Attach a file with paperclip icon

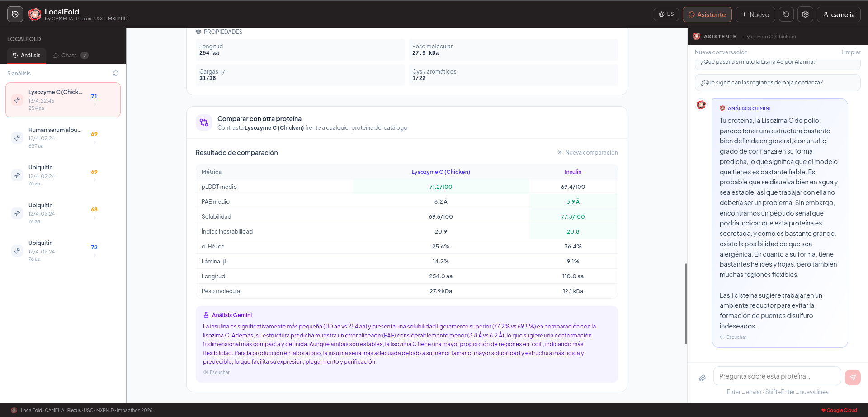[x=702, y=378]
